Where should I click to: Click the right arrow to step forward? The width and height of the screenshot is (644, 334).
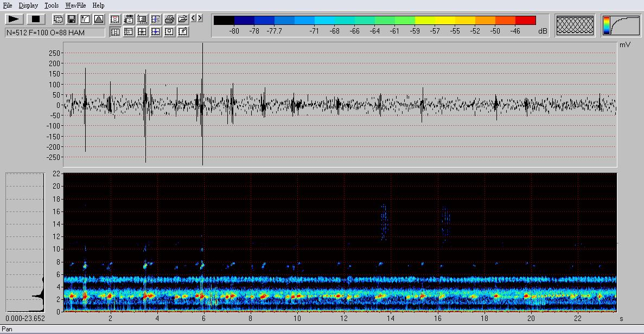tap(200, 18)
